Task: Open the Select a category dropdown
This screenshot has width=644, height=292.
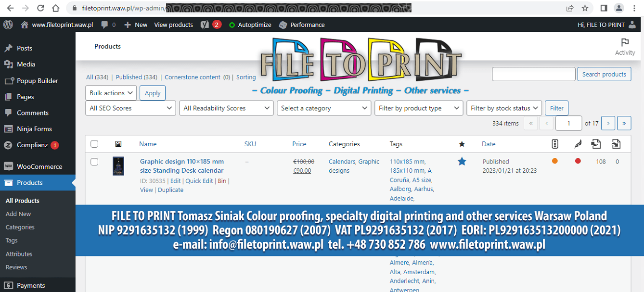Action: click(x=323, y=108)
